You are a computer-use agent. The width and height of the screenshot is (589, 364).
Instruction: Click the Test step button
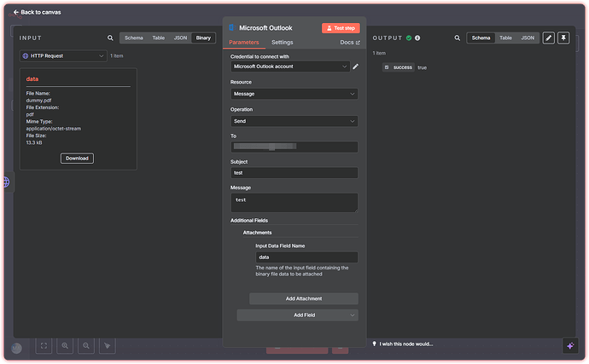341,28
